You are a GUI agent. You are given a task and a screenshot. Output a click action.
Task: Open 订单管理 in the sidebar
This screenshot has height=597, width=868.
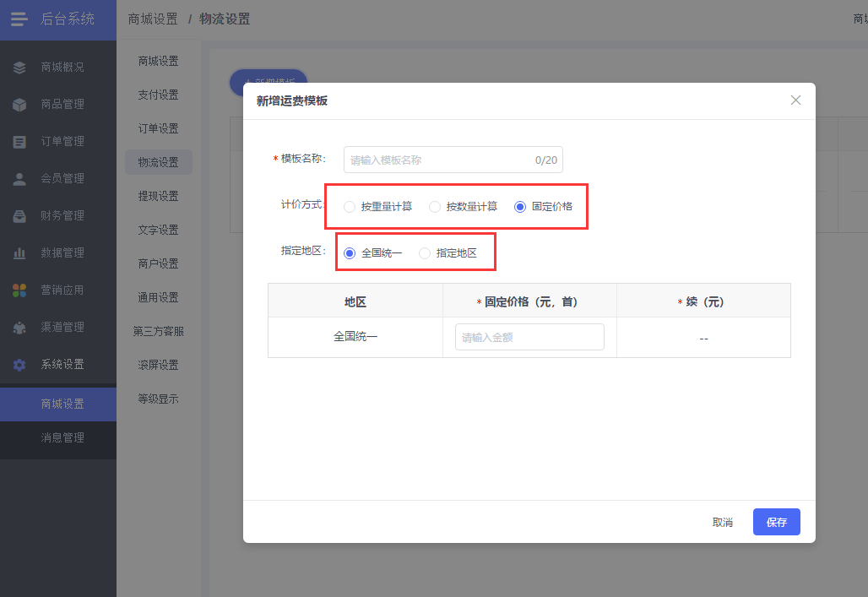click(58, 141)
